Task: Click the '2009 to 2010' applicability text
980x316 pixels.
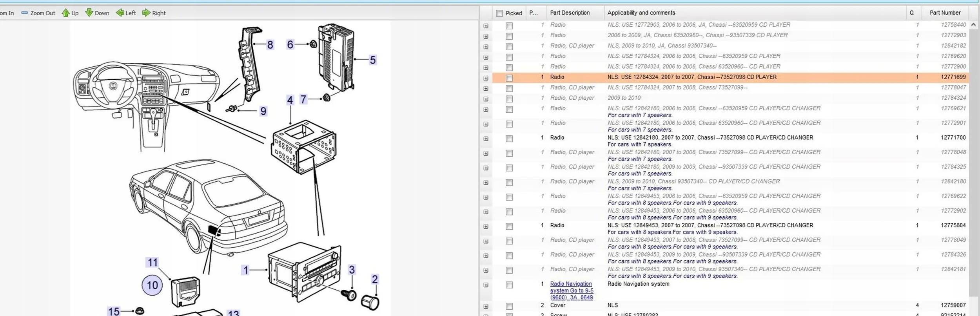Action: 624,98
